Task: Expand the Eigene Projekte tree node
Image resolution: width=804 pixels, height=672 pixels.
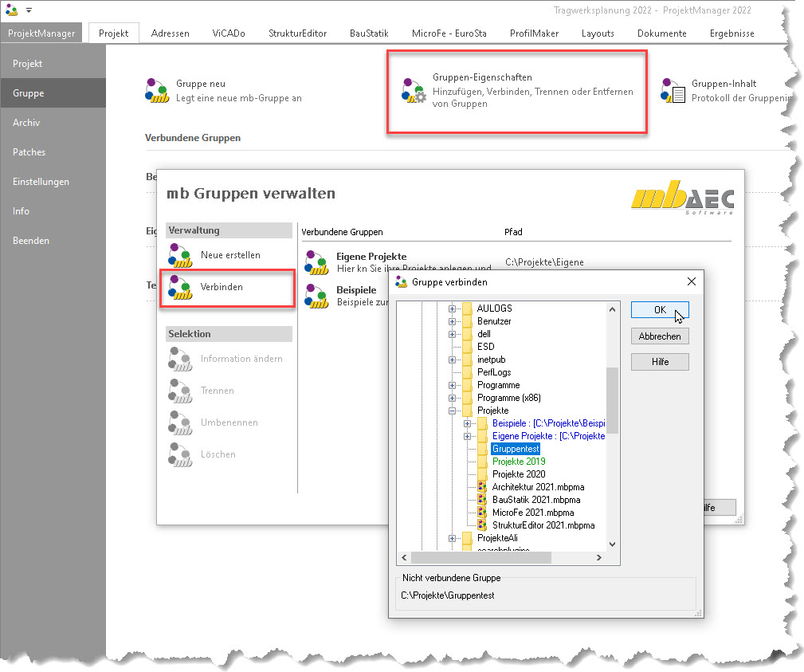Action: [468, 436]
